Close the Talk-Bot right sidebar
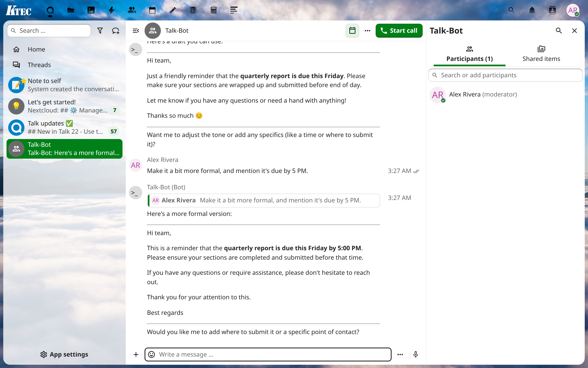 coord(574,31)
